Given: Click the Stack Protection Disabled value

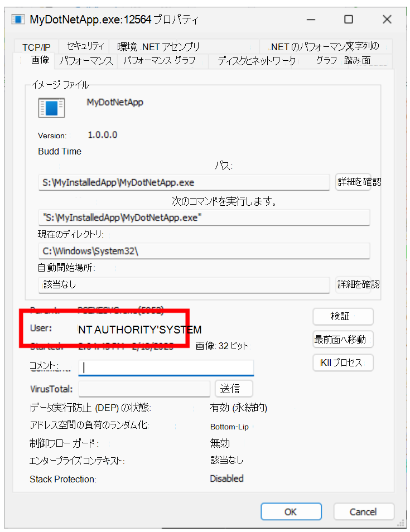Looking at the screenshot, I should click(x=226, y=478).
